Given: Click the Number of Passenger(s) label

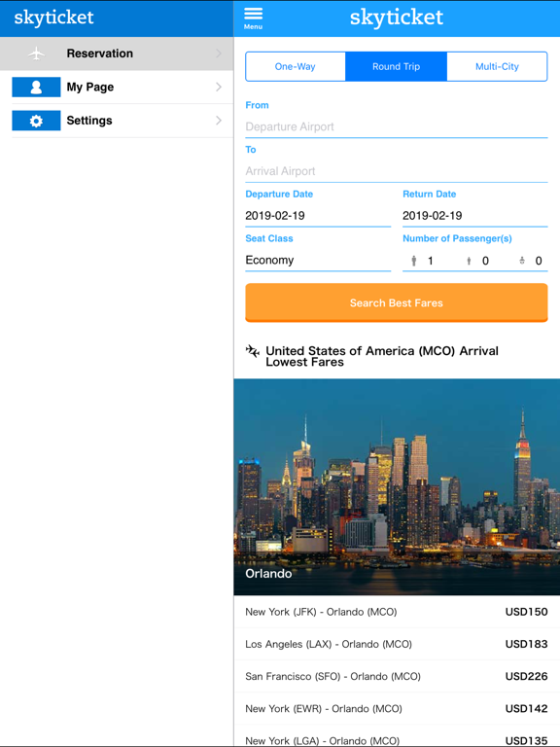Looking at the screenshot, I should pyautogui.click(x=457, y=238).
